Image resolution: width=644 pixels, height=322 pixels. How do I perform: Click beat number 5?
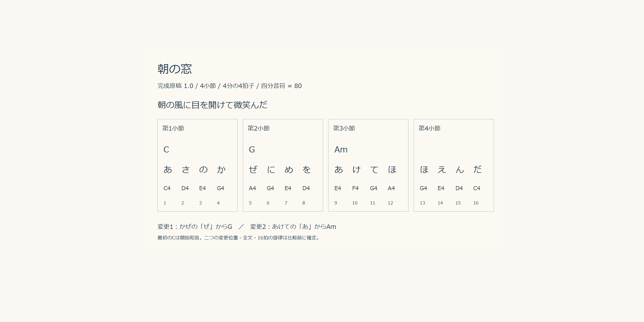pos(250,203)
